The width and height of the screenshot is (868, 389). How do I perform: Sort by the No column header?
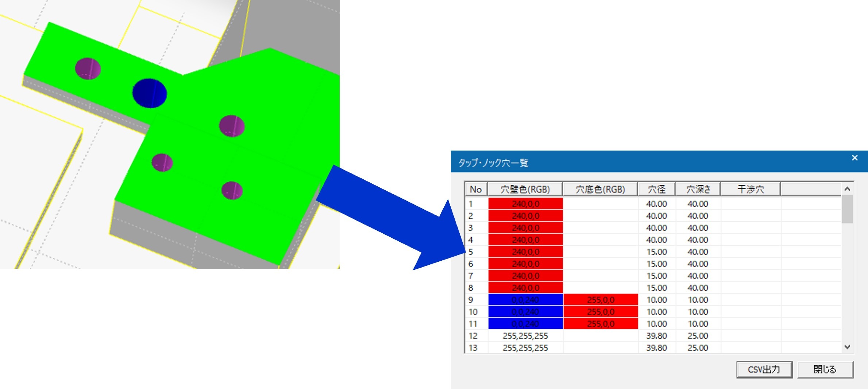[x=476, y=189]
